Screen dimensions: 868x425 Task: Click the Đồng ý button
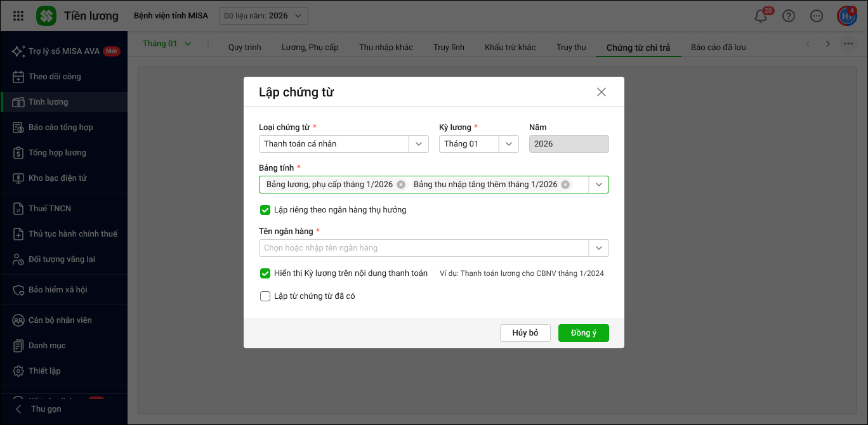click(583, 333)
